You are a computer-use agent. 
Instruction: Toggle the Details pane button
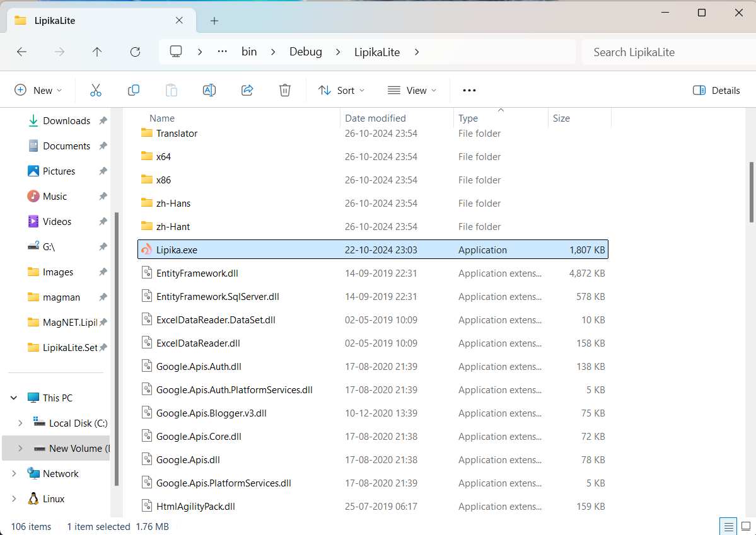(716, 90)
